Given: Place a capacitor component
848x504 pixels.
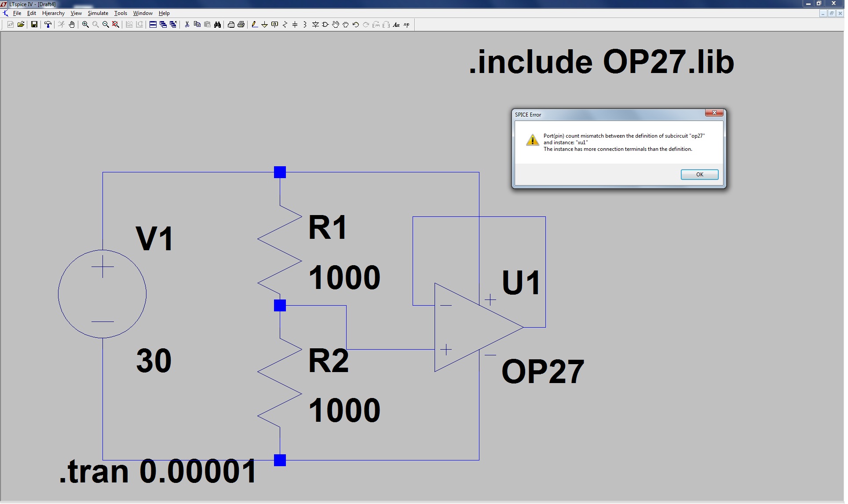Looking at the screenshot, I should coord(295,25).
